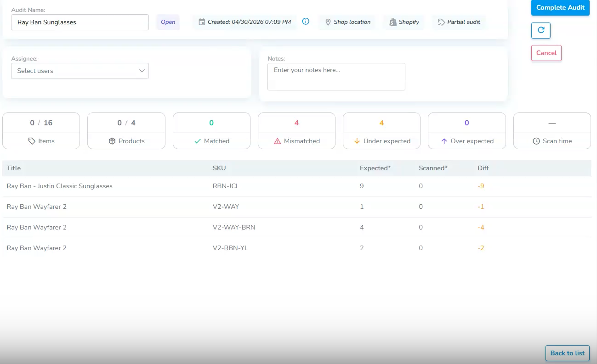
Task: Click scanned quantity 0 for RBN-JCL
Action: (x=421, y=186)
